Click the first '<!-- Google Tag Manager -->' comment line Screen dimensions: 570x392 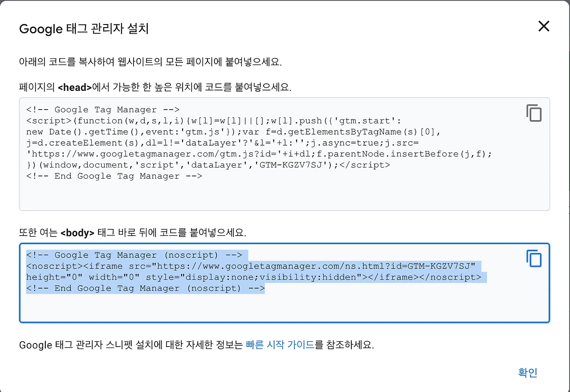tap(103, 110)
